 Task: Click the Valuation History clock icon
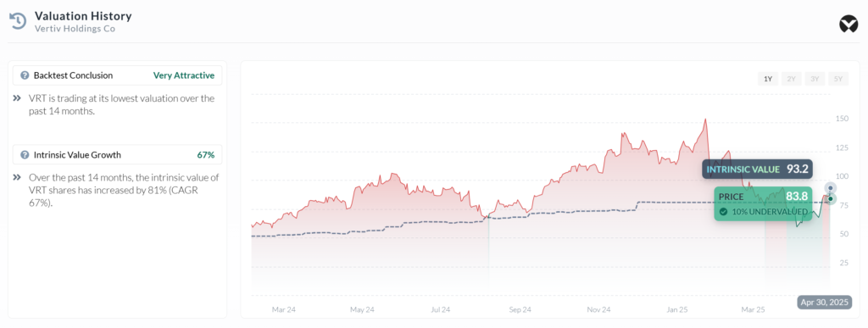pos(18,21)
